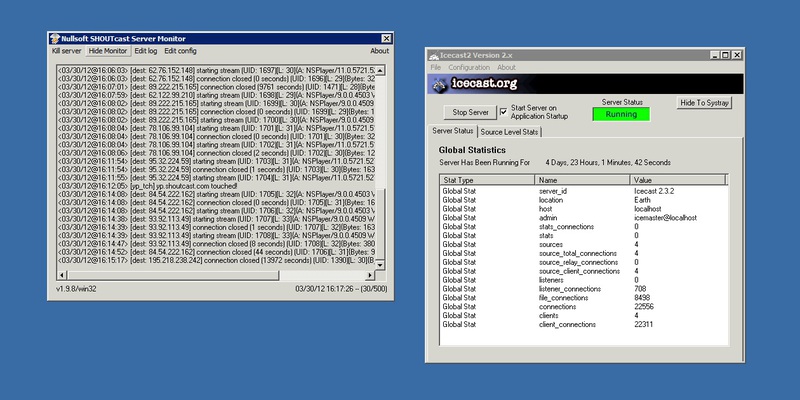Click the icecast.org banner logo
800x400 pixels.
[475, 84]
